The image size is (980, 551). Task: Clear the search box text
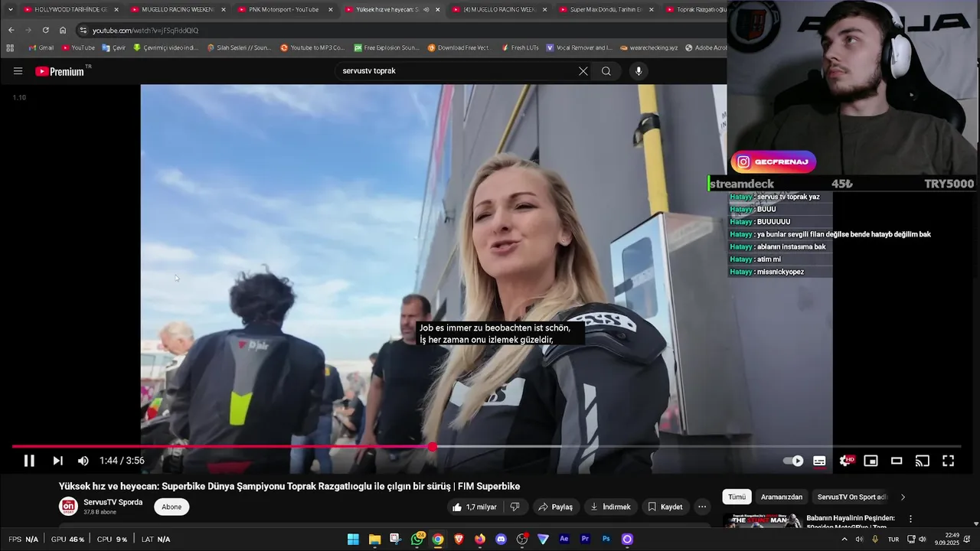tap(583, 71)
